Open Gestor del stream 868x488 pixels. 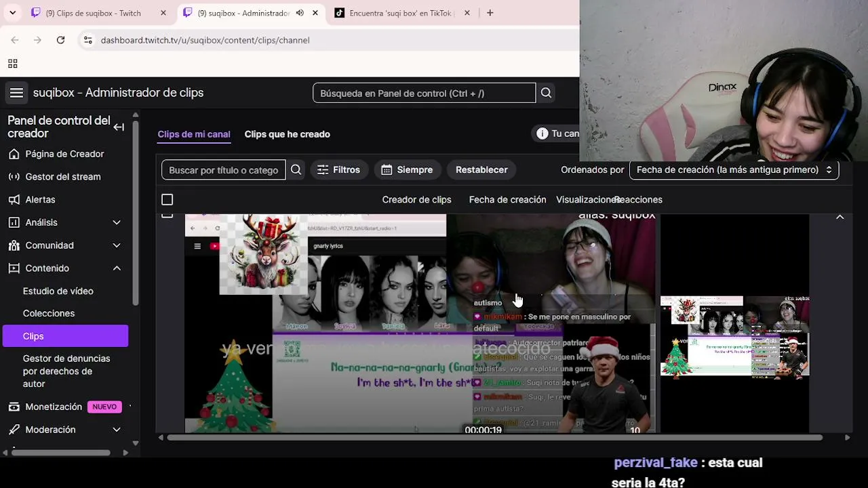coord(63,177)
